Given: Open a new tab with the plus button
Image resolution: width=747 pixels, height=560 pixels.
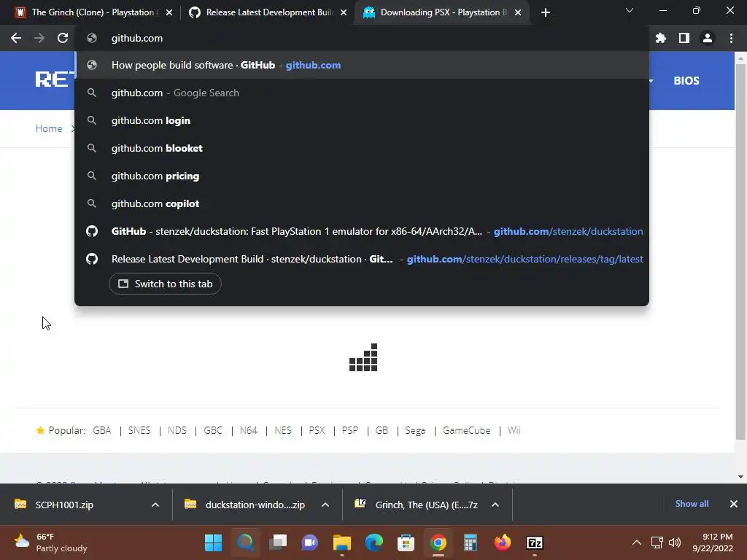Looking at the screenshot, I should coord(546,12).
